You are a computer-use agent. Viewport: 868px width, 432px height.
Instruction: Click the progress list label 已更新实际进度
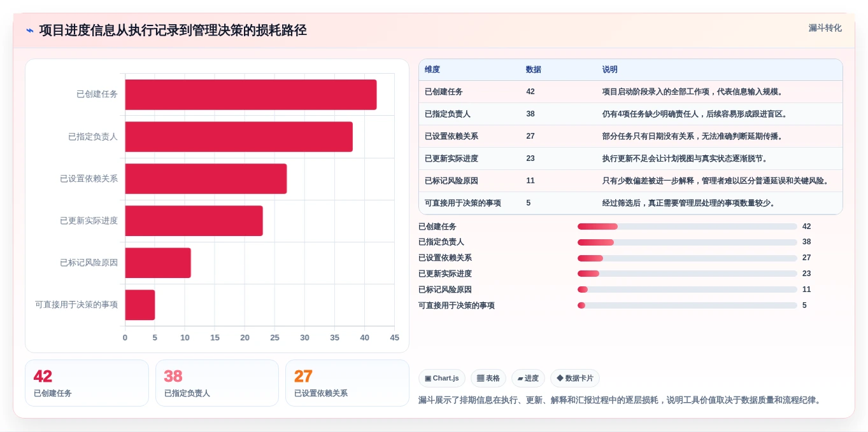coord(445,274)
